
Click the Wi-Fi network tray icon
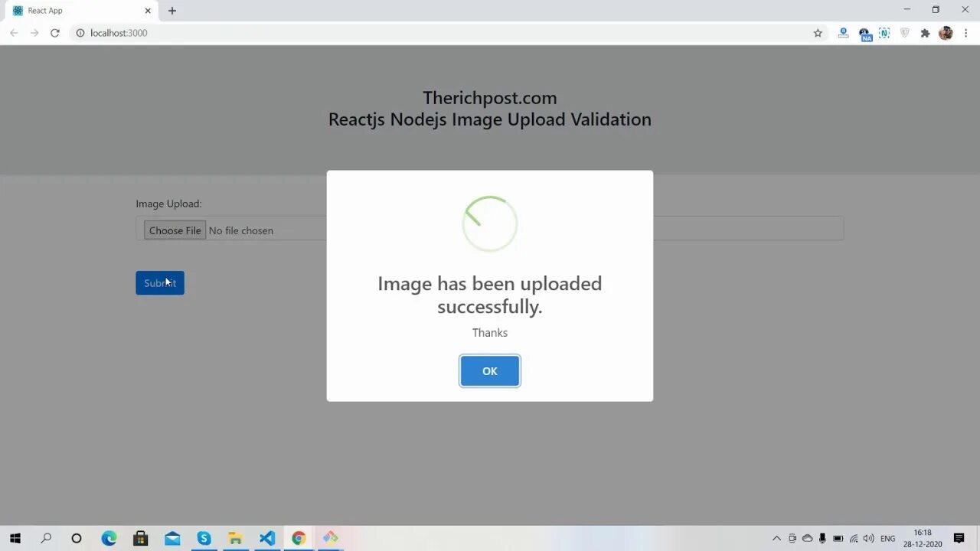(x=854, y=539)
